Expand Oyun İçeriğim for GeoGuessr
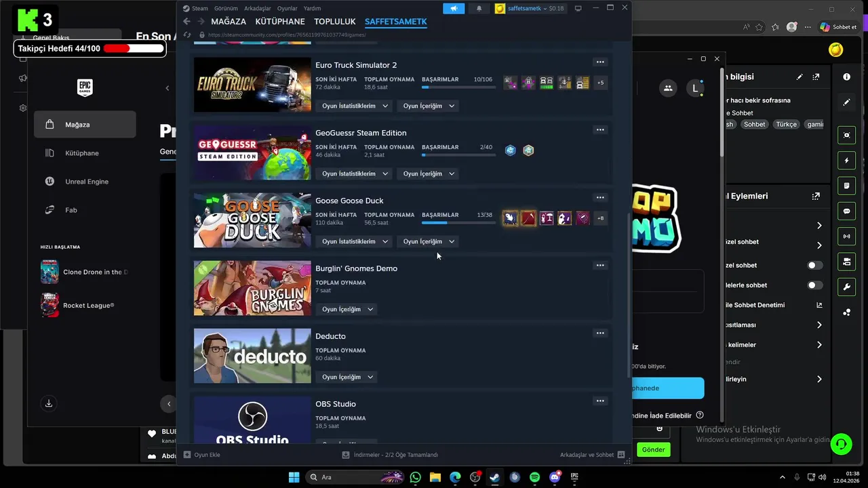Viewport: 868px width, 488px height. (428, 174)
